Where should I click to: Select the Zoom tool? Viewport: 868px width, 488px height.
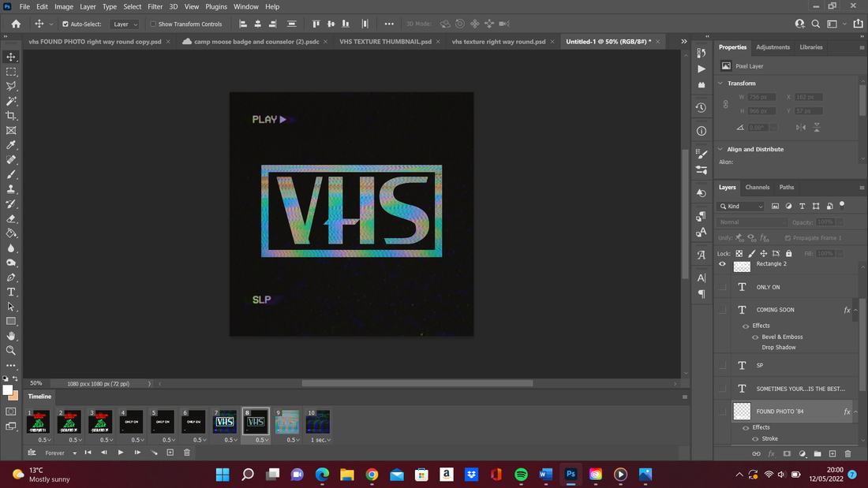pos(11,351)
